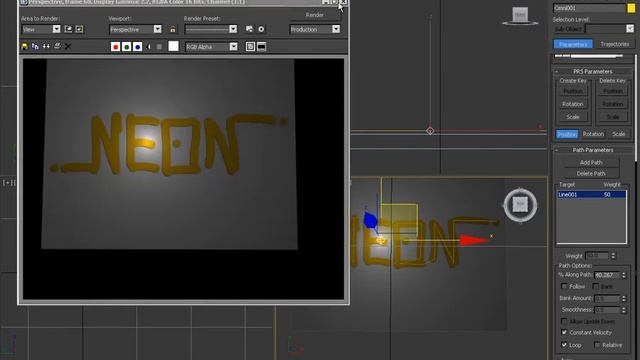Click Create Key Position button
This screenshot has width=640, height=360.
(573, 91)
